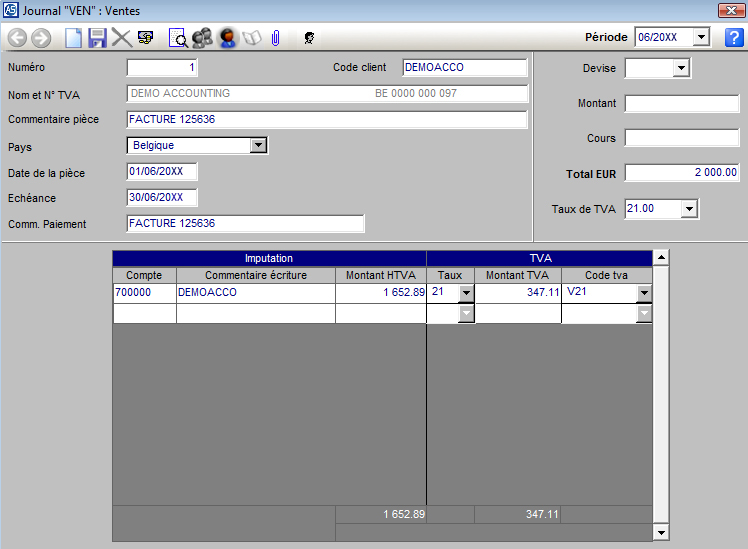Screen dimensions: 748x549
Task: Go to the next entry with forward arrow
Action: click(x=41, y=38)
